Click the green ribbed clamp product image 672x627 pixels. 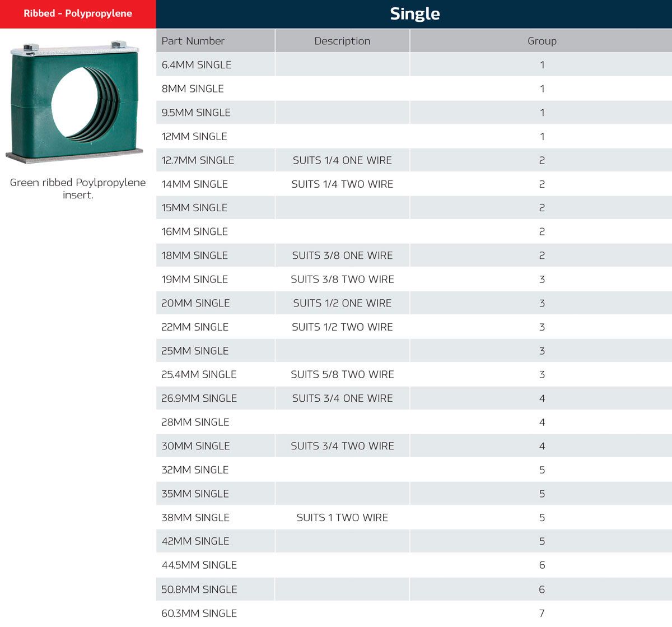point(74,102)
